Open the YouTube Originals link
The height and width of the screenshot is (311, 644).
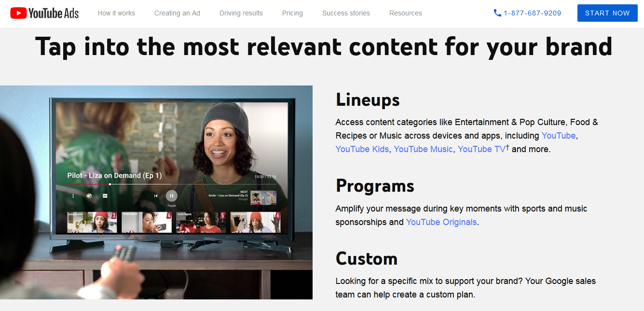click(441, 222)
